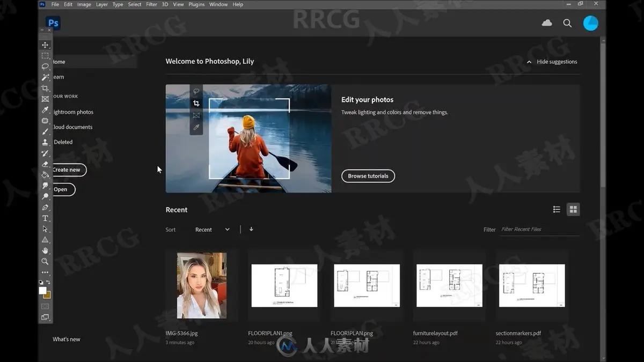Toggle the sort direction arrow
This screenshot has height=362, width=644.
pyautogui.click(x=251, y=229)
